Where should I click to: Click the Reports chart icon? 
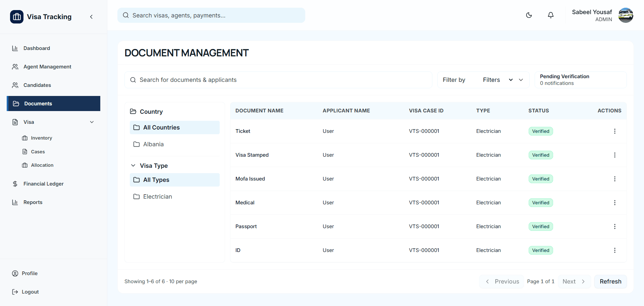15,202
